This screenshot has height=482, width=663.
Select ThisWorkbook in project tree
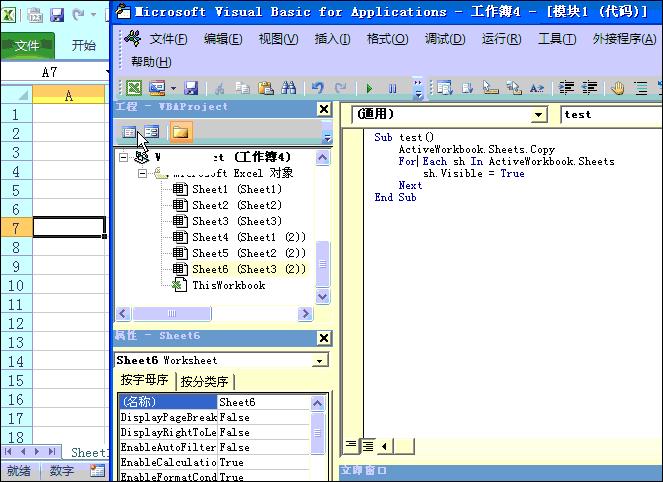click(x=229, y=285)
